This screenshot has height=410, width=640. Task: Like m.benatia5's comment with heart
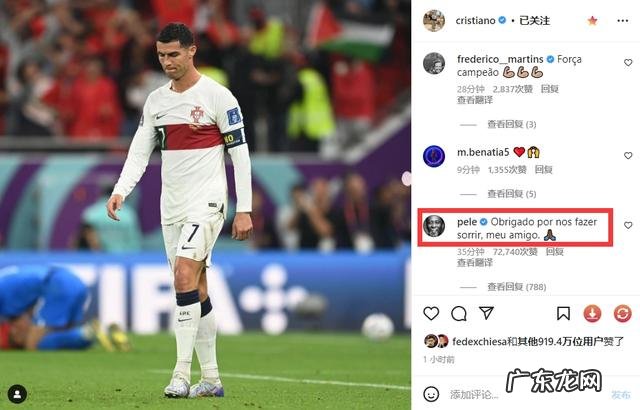click(x=628, y=155)
